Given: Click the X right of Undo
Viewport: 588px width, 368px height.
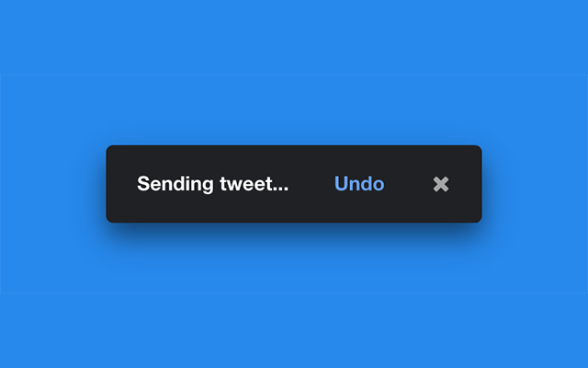Looking at the screenshot, I should (x=441, y=184).
